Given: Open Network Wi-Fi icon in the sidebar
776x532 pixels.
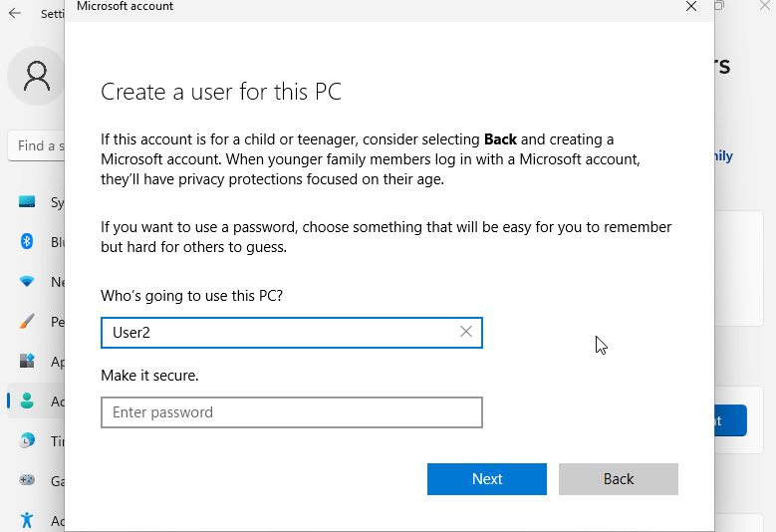Looking at the screenshot, I should pyautogui.click(x=27, y=282).
